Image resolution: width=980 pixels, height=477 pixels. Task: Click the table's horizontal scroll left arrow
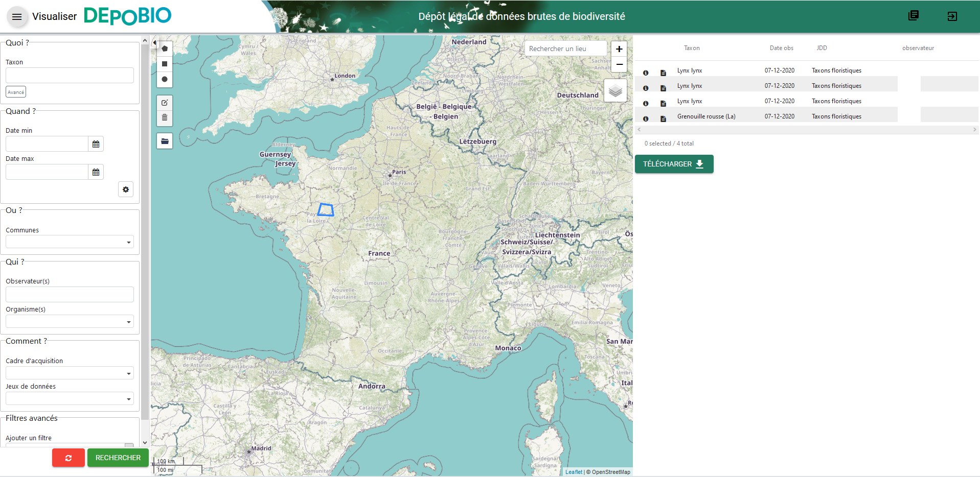tap(639, 130)
